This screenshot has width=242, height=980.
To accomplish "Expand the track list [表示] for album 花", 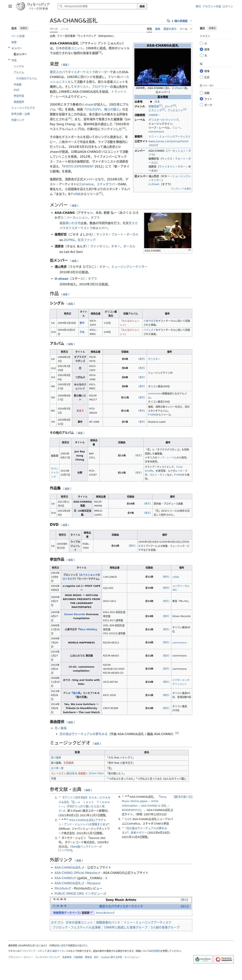I will tap(141, 368).
